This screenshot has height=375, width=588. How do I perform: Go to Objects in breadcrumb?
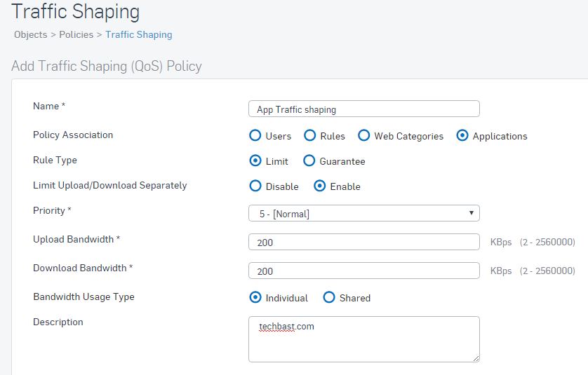coord(31,34)
